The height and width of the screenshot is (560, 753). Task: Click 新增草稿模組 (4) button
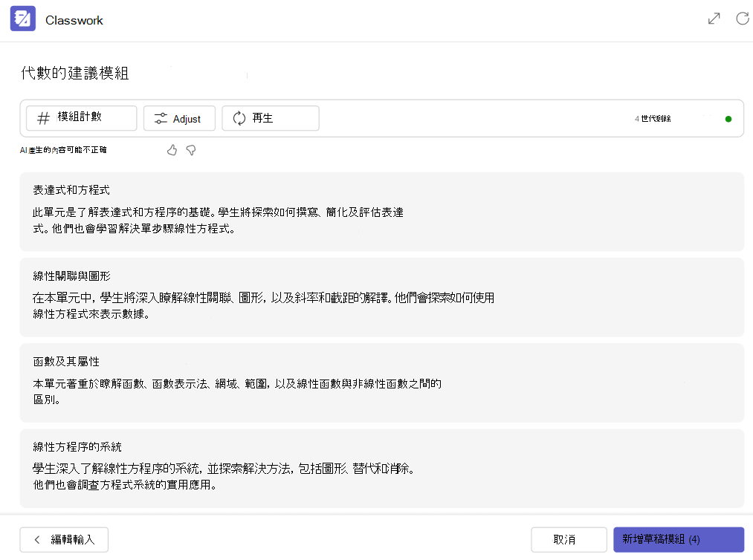click(679, 540)
